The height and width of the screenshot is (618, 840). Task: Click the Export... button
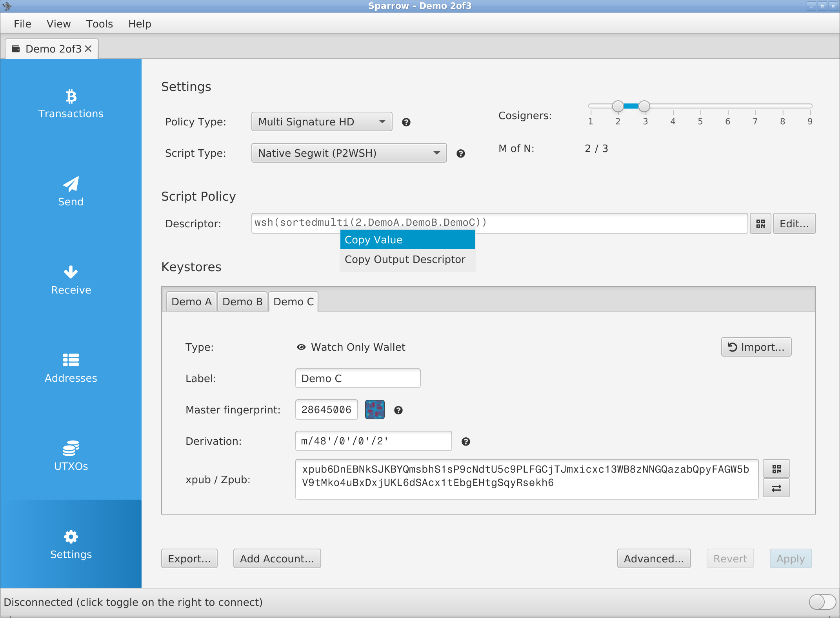pyautogui.click(x=189, y=558)
